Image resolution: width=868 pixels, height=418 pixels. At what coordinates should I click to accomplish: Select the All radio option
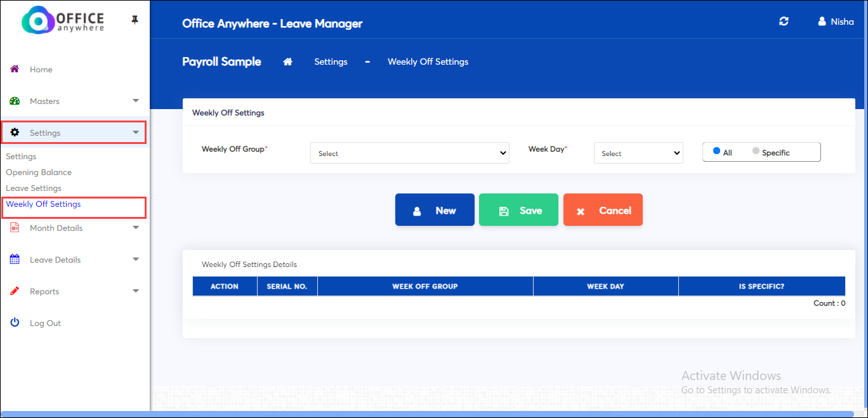tap(717, 152)
